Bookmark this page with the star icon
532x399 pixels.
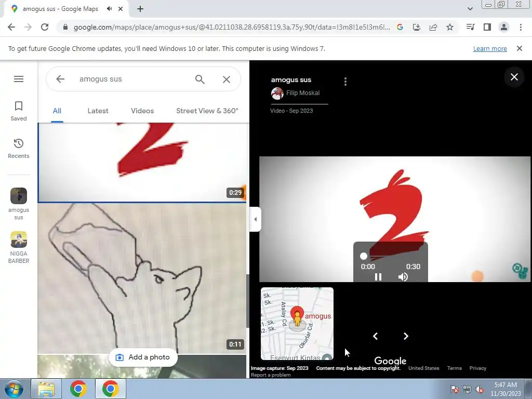coord(450,27)
